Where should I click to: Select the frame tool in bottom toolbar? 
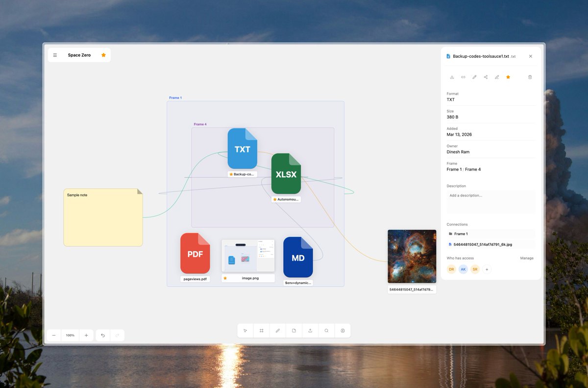(262, 331)
